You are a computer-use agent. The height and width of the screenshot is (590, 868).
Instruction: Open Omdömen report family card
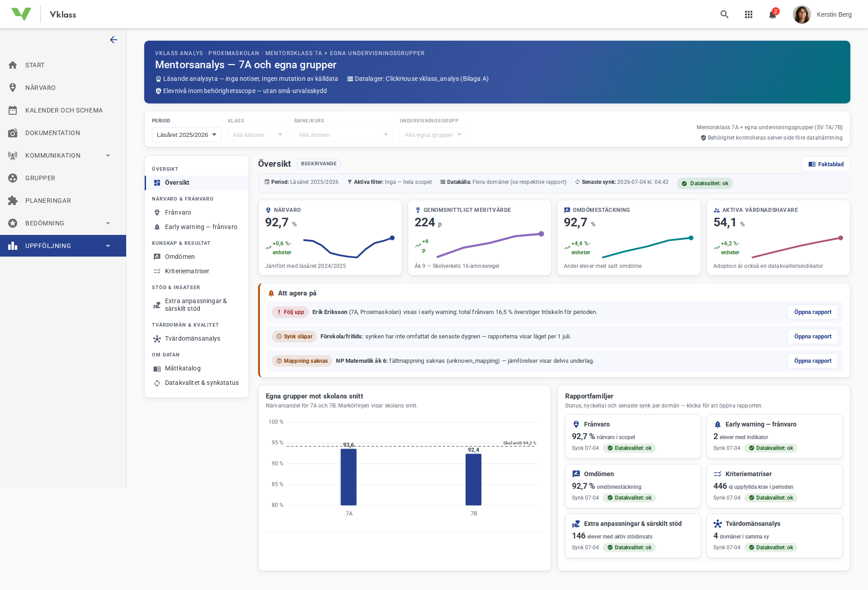(633, 486)
